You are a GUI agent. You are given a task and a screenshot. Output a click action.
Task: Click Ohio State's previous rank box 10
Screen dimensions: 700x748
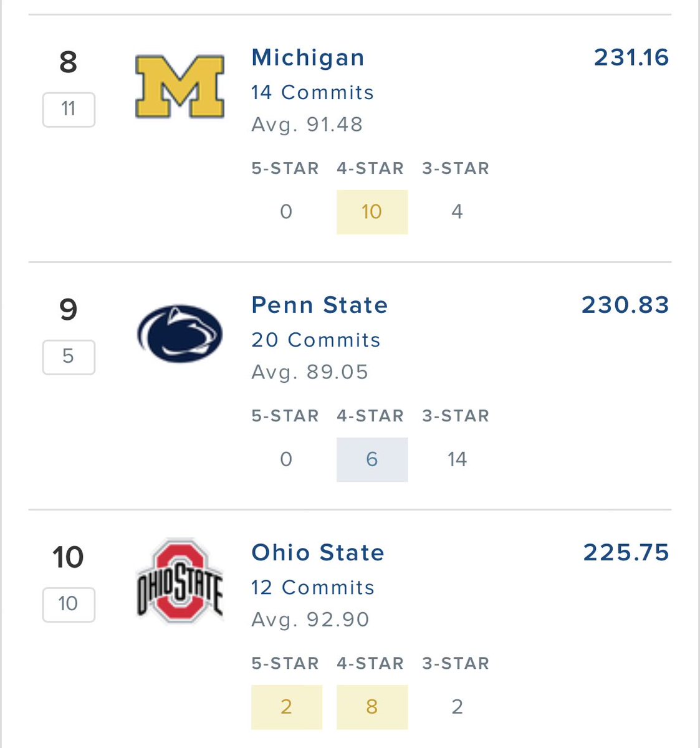pyautogui.click(x=69, y=605)
